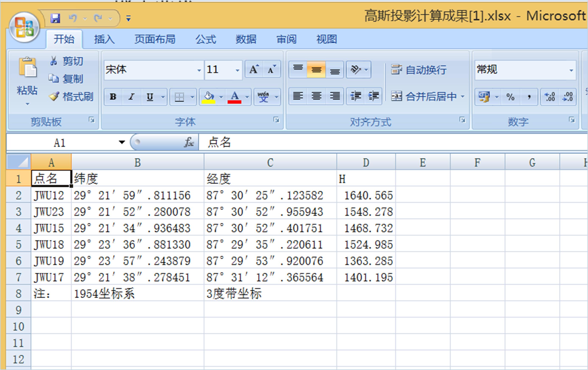The height and width of the screenshot is (370, 588).
Task: Click the Increase Decimal icon
Action: (x=550, y=97)
